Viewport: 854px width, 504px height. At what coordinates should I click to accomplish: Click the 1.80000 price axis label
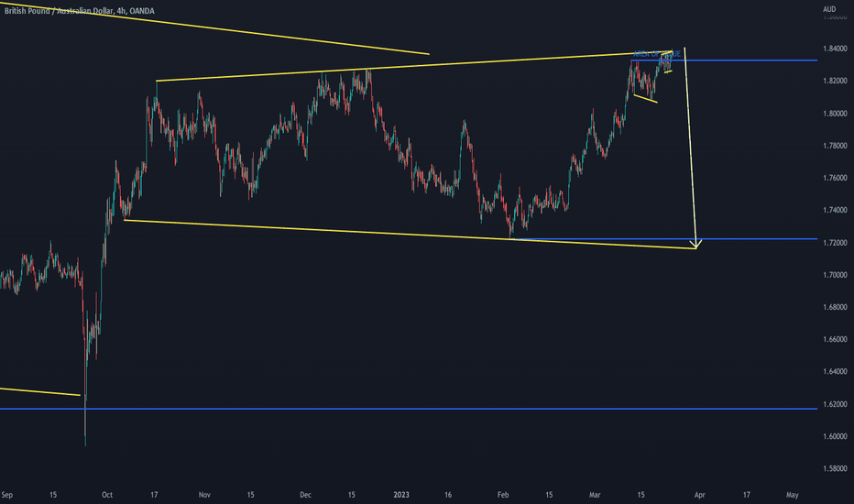tap(835, 114)
